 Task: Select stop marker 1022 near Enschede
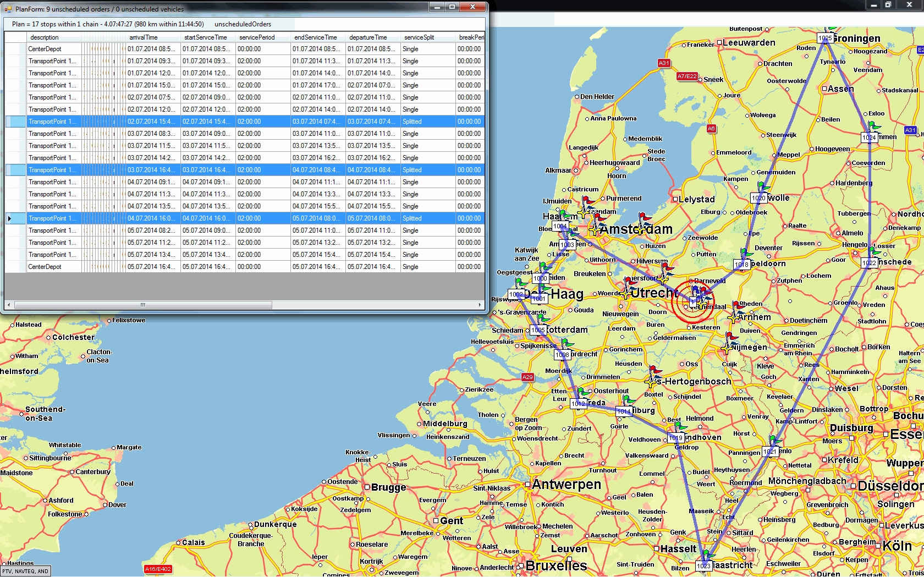pyautogui.click(x=869, y=263)
